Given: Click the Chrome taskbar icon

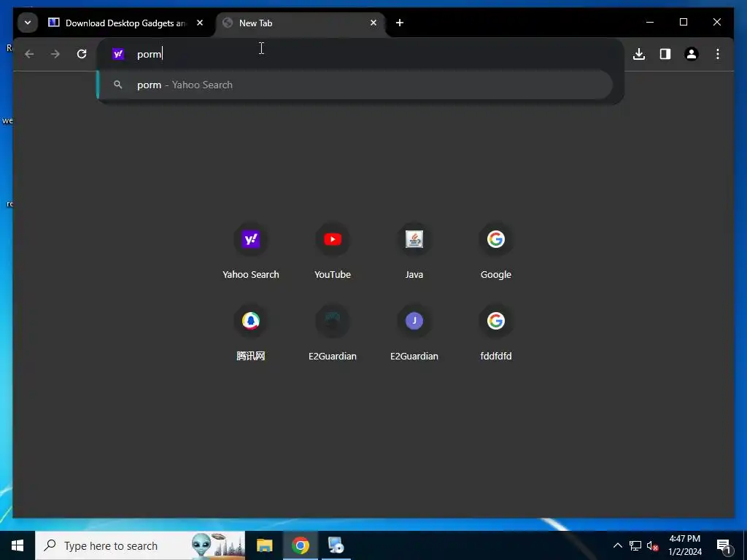Looking at the screenshot, I should pyautogui.click(x=300, y=545).
